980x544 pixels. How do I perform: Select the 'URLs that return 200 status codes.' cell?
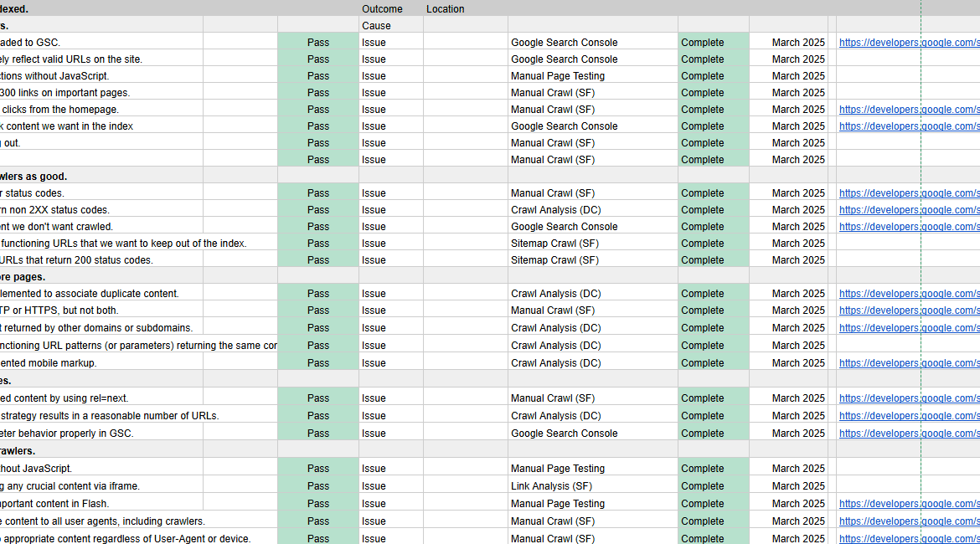click(101, 259)
